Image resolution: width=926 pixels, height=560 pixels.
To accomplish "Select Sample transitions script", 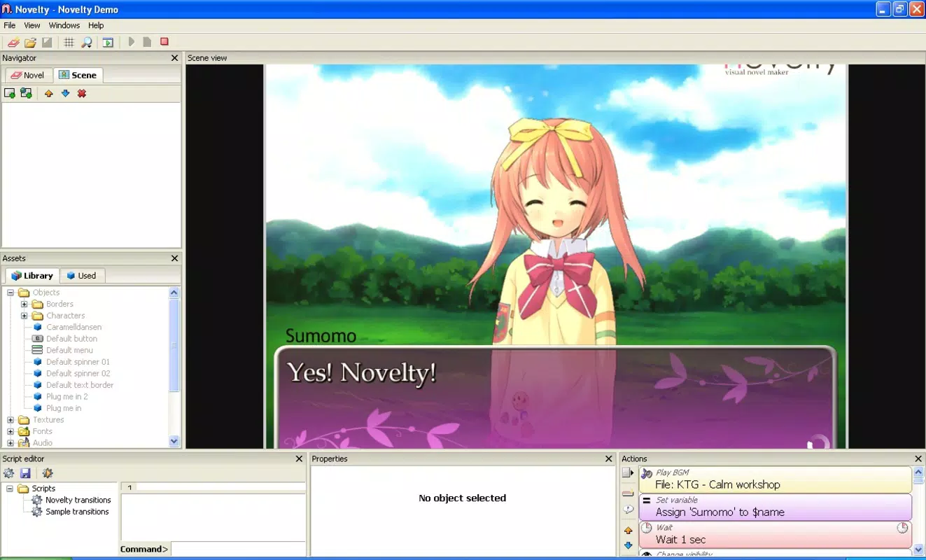I will [x=77, y=512].
